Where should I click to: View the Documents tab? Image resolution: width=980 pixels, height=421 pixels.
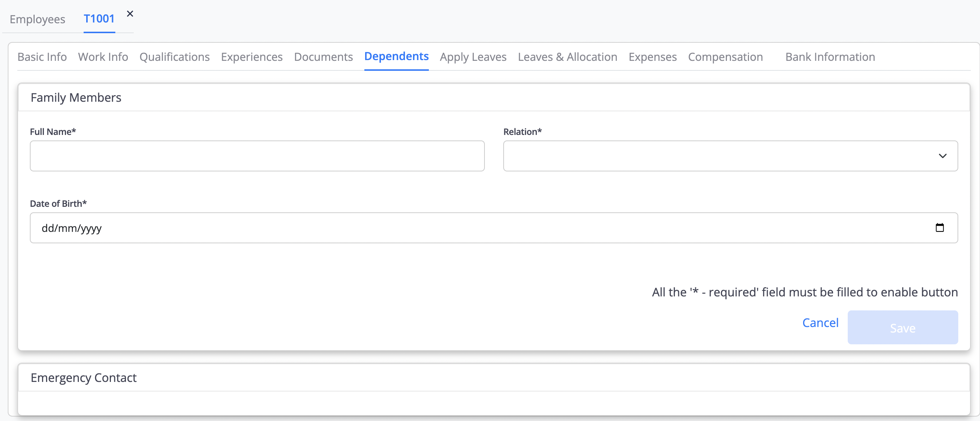[323, 57]
